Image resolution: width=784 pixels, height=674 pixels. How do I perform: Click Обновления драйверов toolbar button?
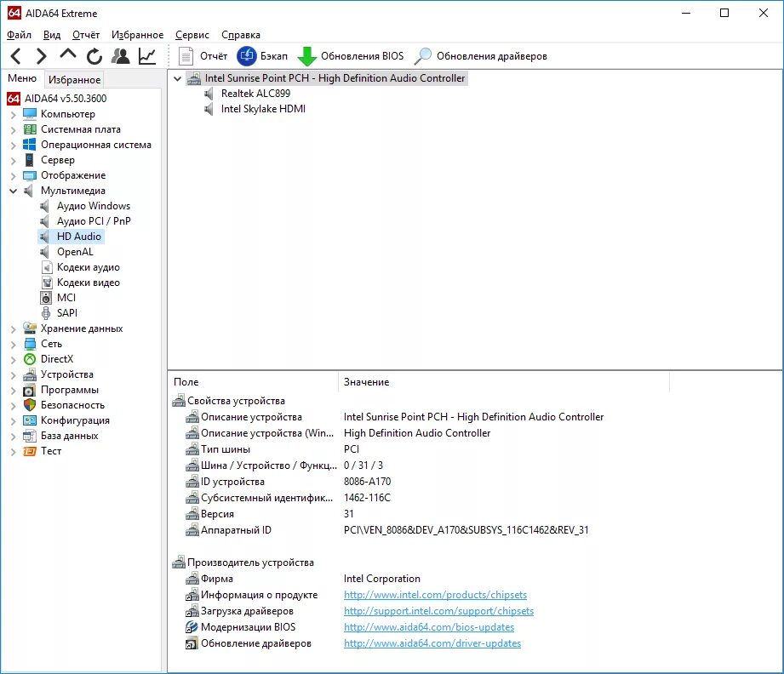(480, 56)
